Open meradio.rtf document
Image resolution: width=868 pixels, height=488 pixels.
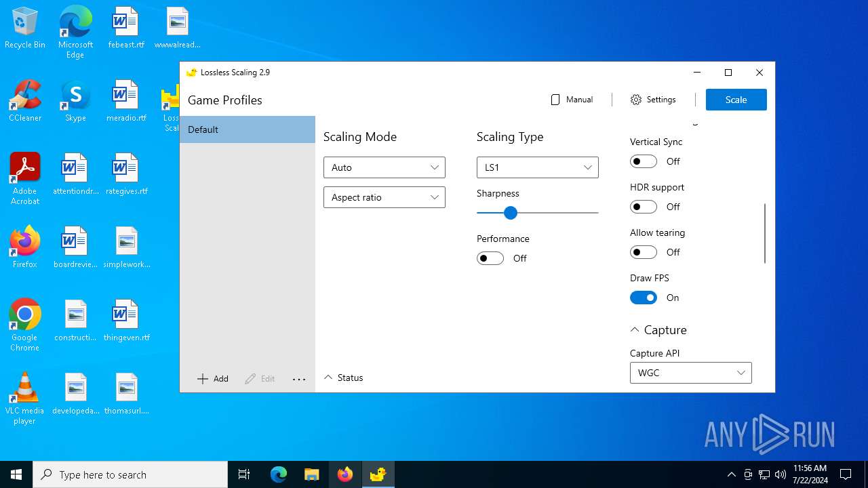click(x=126, y=102)
